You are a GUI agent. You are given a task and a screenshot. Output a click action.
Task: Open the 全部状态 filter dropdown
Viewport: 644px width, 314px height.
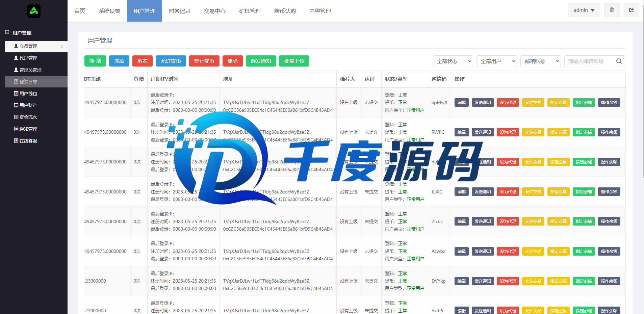[x=453, y=61]
